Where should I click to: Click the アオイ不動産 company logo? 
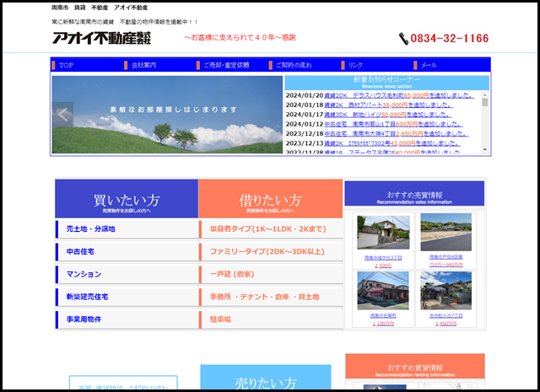tap(101, 38)
